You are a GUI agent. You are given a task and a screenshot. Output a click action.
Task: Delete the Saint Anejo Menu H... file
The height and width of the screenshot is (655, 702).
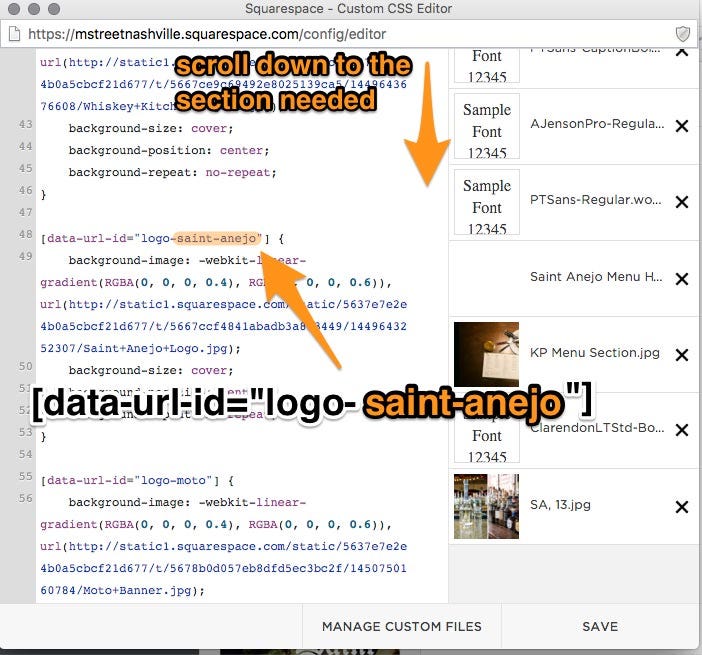pos(681,279)
